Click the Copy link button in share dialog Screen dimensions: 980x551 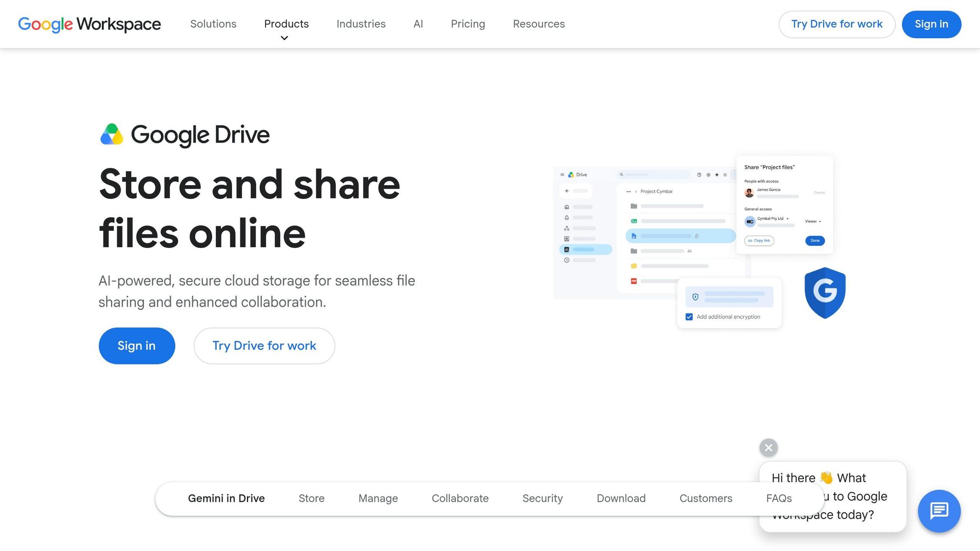759,241
